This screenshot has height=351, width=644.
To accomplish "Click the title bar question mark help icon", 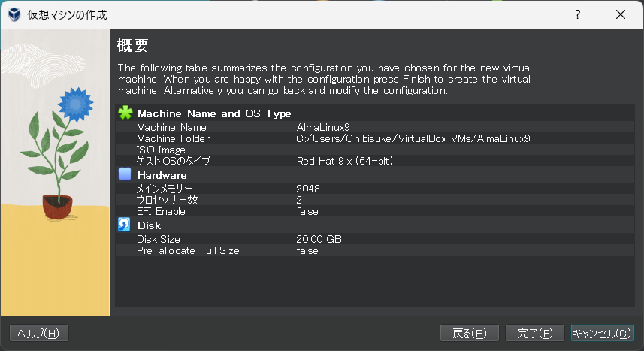I will click(578, 14).
